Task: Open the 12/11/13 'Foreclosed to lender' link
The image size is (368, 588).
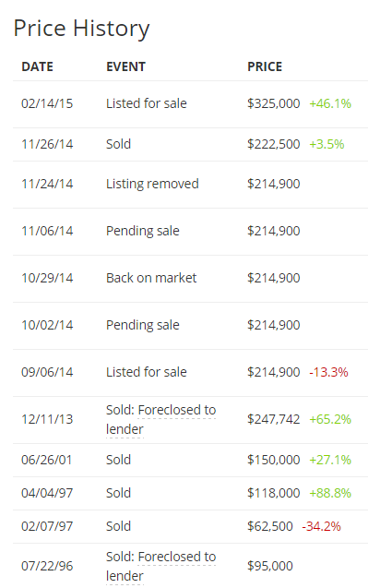Action: point(160,419)
